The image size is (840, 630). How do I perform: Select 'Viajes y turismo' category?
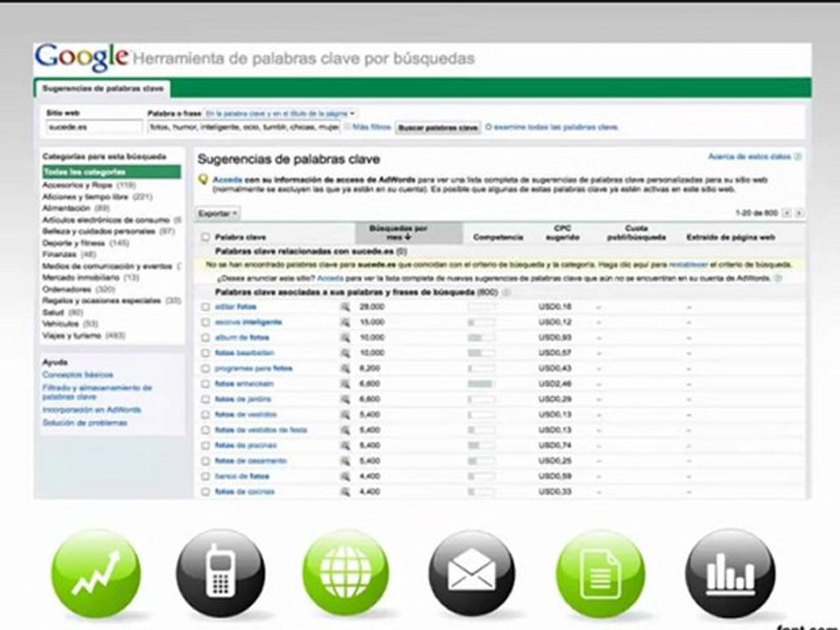84,335
